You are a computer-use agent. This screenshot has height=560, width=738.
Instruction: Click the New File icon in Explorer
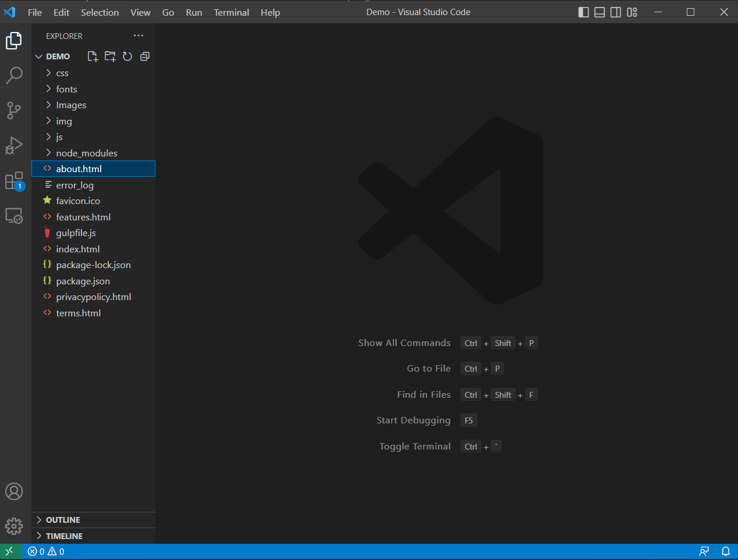point(93,56)
